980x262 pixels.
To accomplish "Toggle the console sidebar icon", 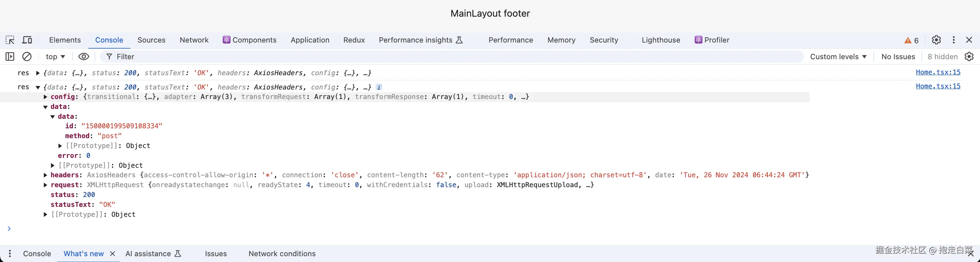I will [x=10, y=57].
